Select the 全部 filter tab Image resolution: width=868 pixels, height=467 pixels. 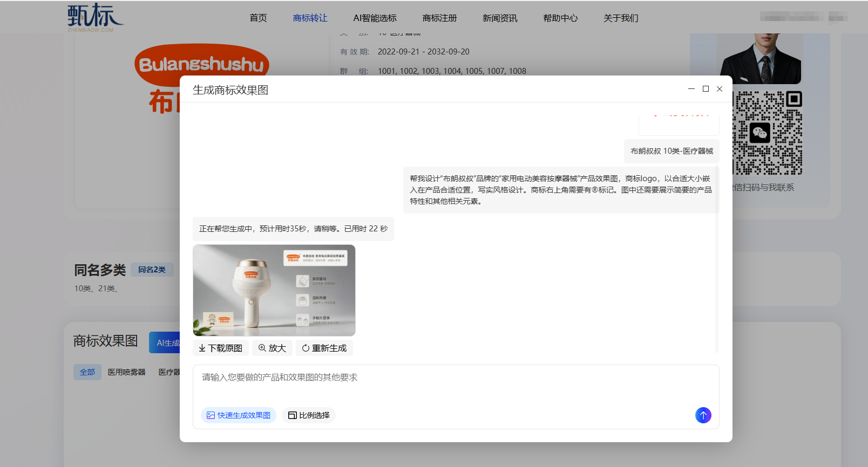87,372
